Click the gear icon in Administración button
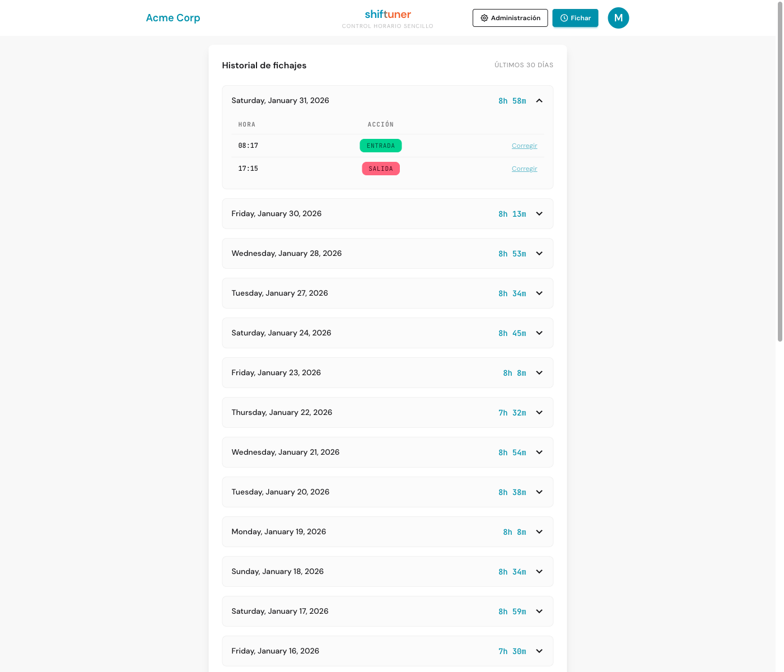This screenshot has width=784, height=672. 484,18
